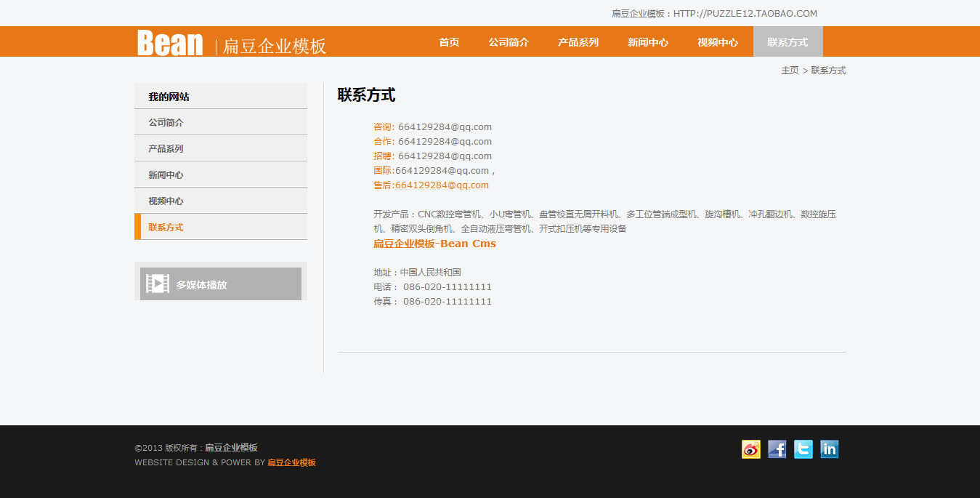Select 视频中心 in top navigation bar
The width and height of the screenshot is (980, 498).
click(718, 42)
